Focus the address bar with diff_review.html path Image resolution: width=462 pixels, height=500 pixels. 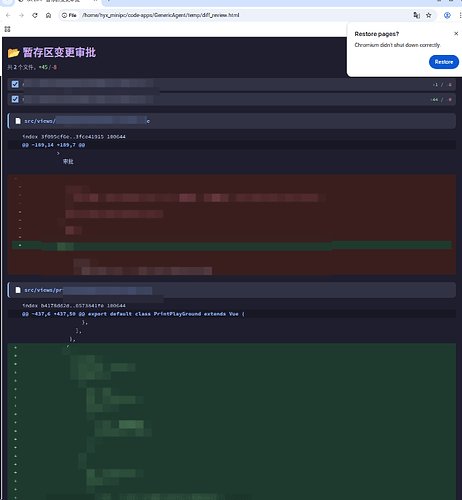pyautogui.click(x=160, y=15)
